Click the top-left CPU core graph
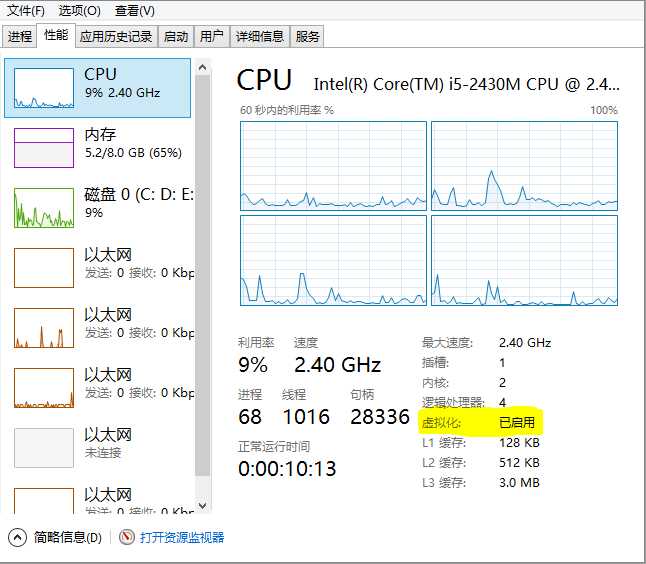 pyautogui.click(x=333, y=166)
